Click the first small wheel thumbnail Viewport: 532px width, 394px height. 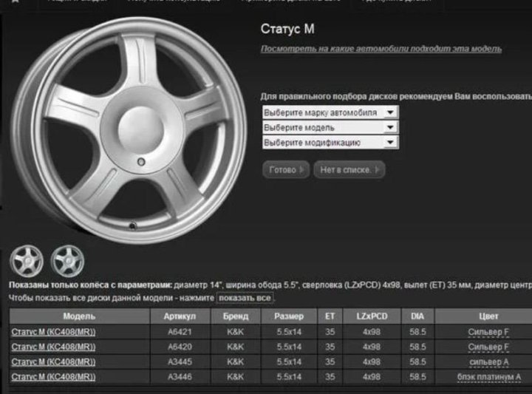click(x=26, y=260)
